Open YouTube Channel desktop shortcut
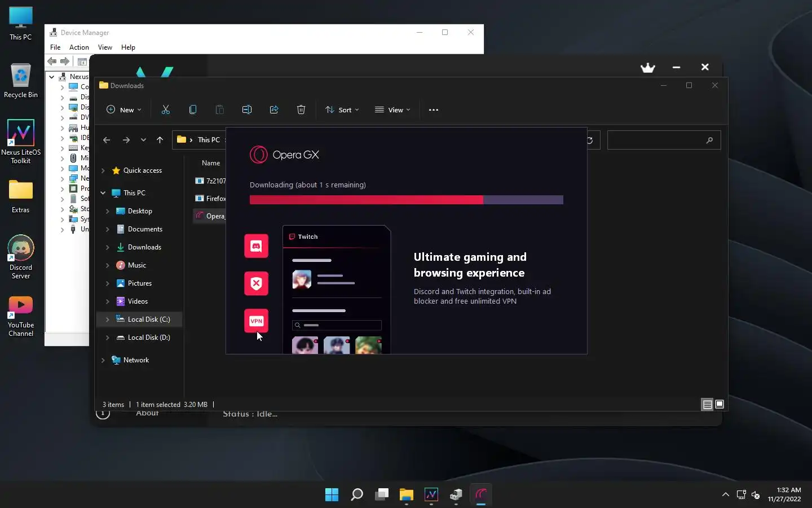This screenshot has height=508, width=812. click(x=21, y=317)
